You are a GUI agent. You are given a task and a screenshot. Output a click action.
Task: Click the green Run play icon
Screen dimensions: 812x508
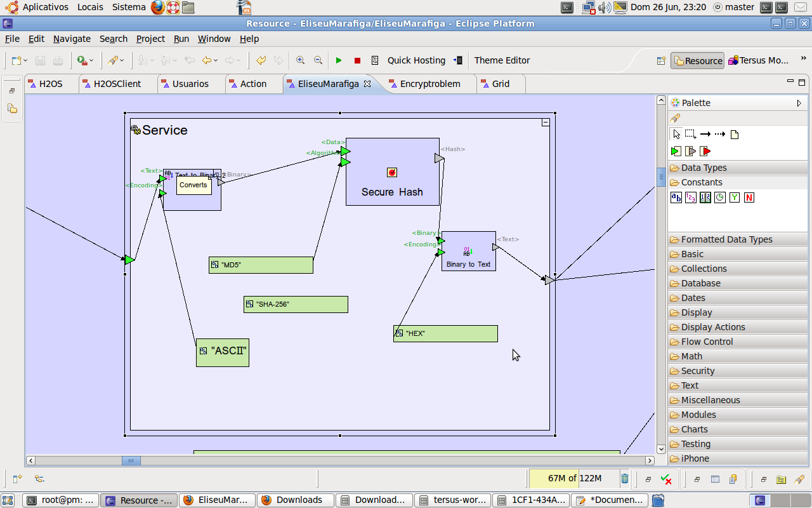click(x=339, y=60)
